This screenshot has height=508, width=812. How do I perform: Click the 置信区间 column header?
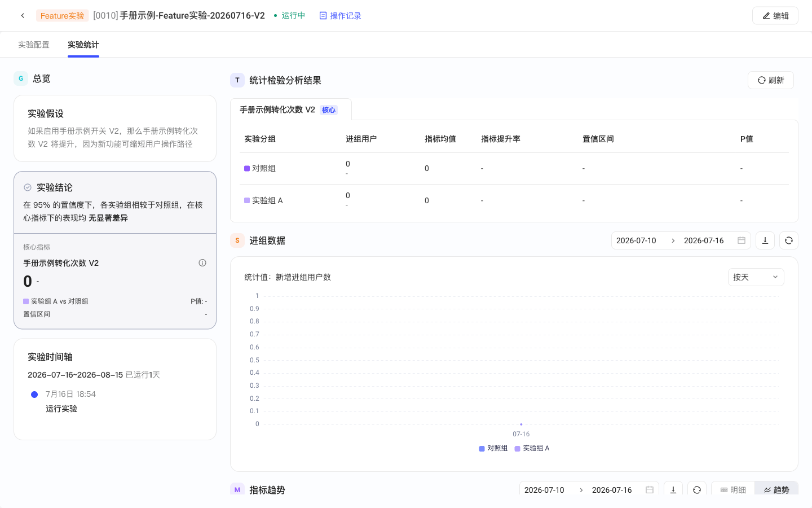598,139
